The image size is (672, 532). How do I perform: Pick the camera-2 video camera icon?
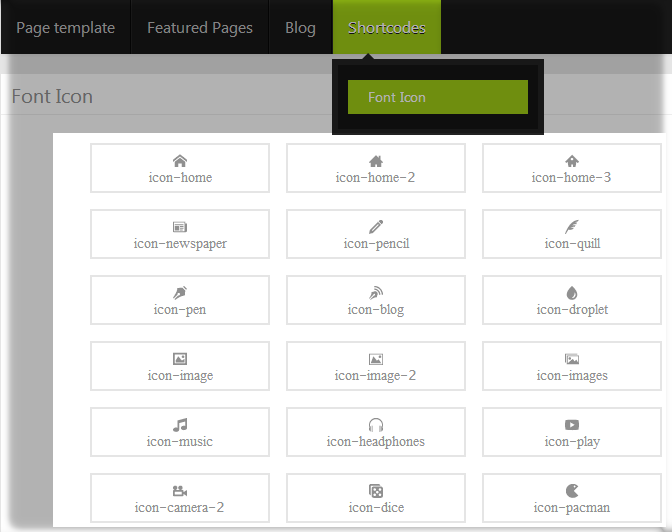tap(180, 491)
